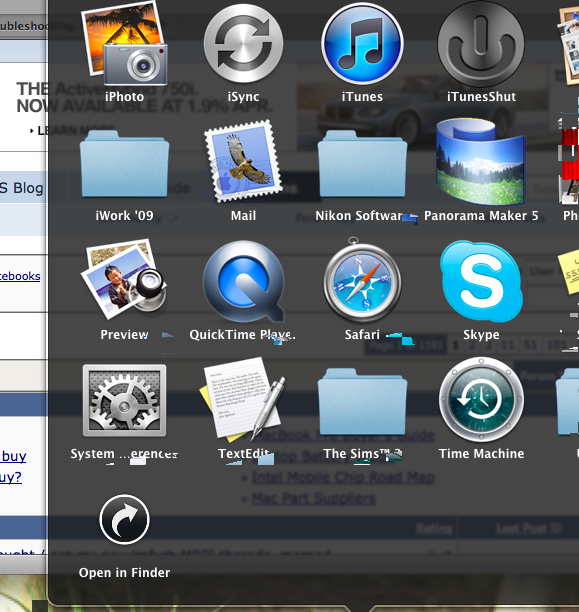The width and height of the screenshot is (579, 612).
Task: Open the Stickies yellow note icon
Action: (569, 271)
